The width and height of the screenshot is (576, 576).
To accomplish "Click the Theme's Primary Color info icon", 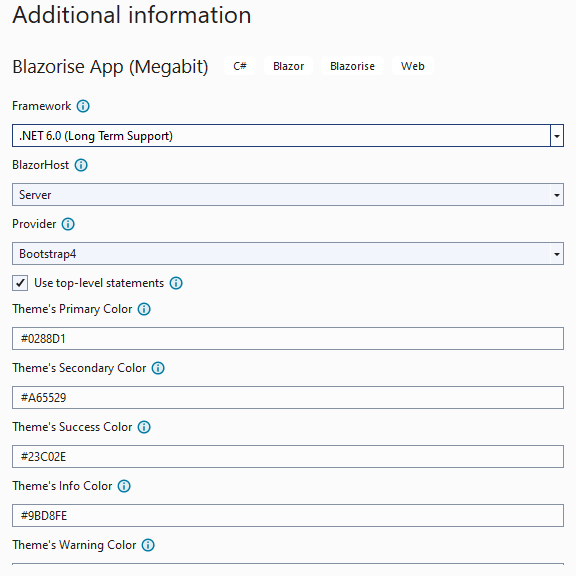I will tap(144, 309).
